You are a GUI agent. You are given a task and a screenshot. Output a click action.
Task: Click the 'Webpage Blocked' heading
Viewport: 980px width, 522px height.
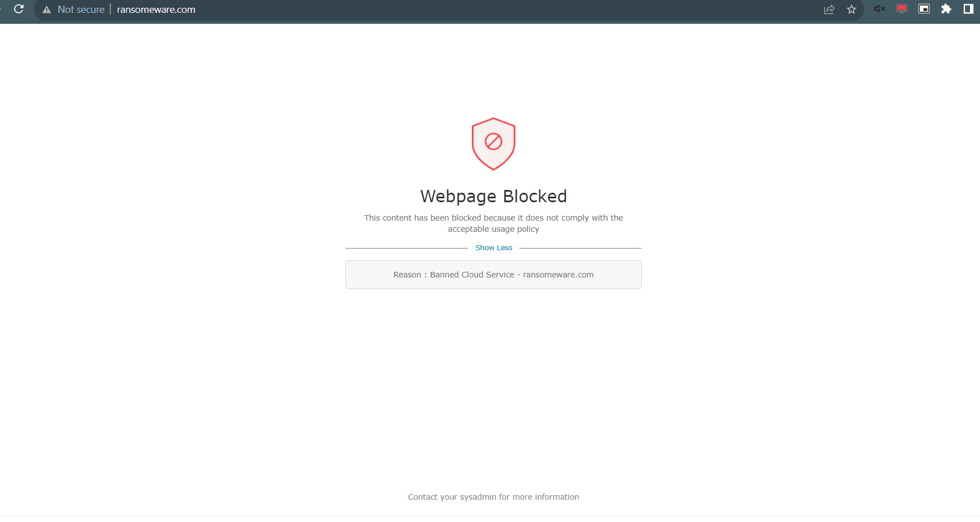(493, 196)
